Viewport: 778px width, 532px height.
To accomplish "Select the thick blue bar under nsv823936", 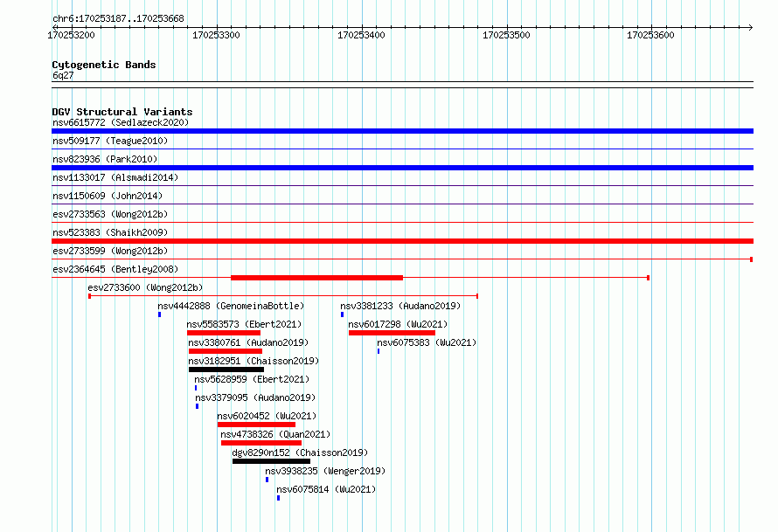I will (x=402, y=168).
